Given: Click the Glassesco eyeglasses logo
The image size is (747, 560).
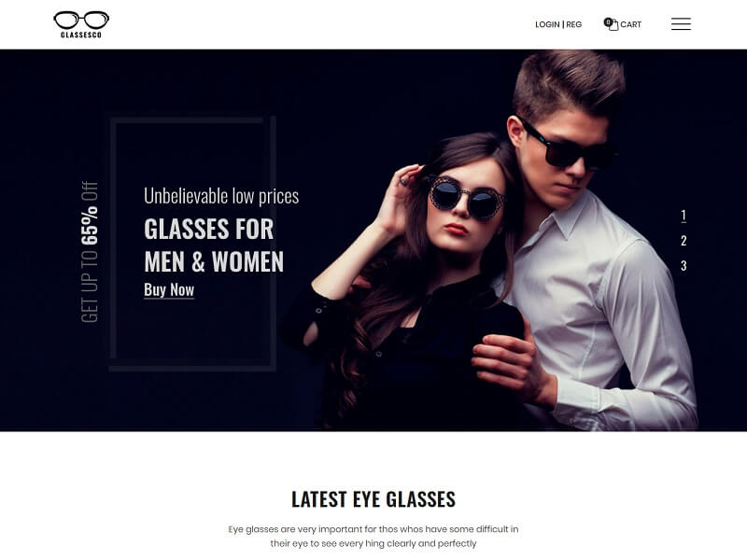Looking at the screenshot, I should tap(81, 24).
